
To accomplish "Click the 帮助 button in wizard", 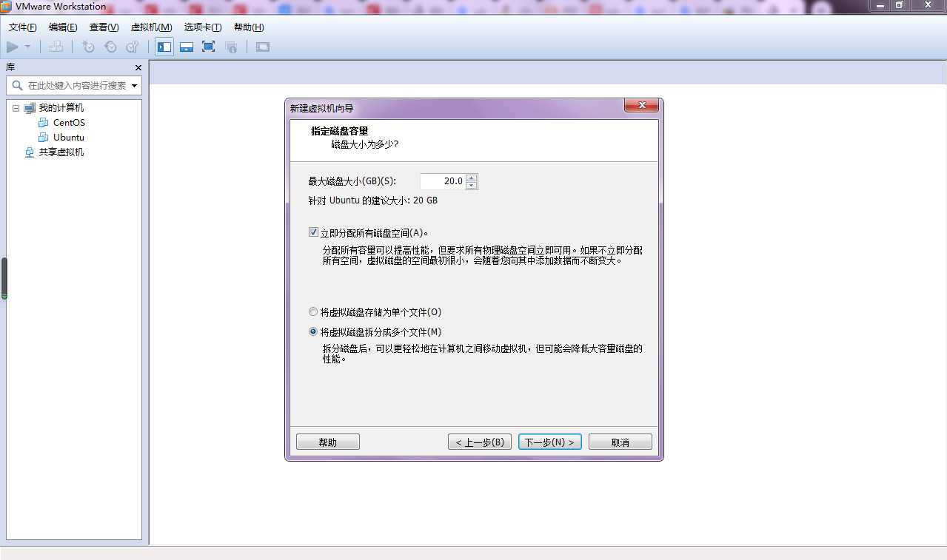I will coord(328,442).
